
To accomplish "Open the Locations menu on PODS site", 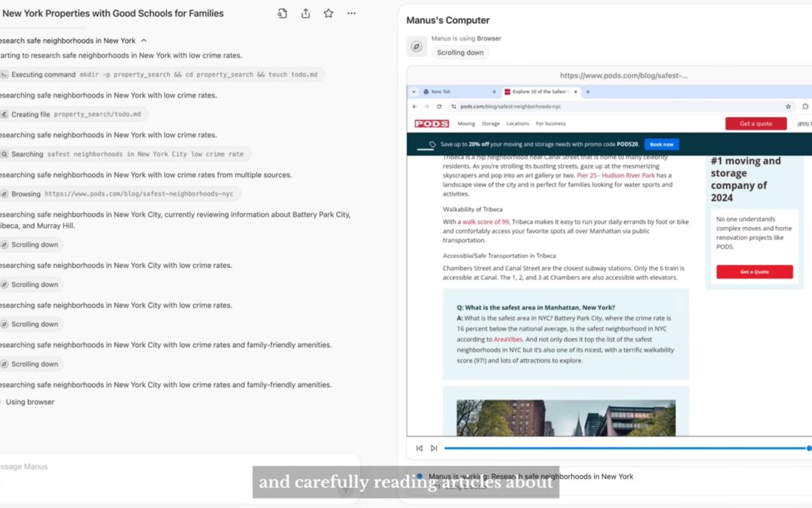I will click(x=518, y=123).
